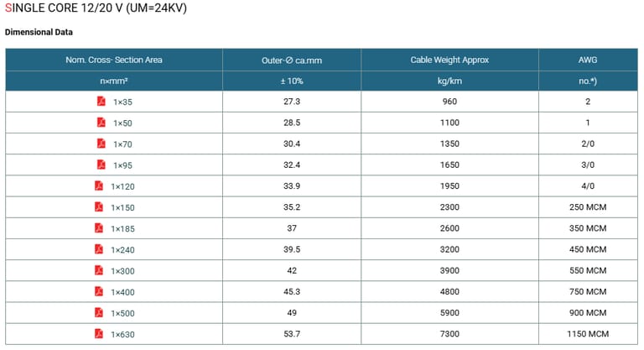Viewport: 644px width, 350px height.
Task: Download PDF icon for 1×70 cable
Action: pyautogui.click(x=101, y=144)
